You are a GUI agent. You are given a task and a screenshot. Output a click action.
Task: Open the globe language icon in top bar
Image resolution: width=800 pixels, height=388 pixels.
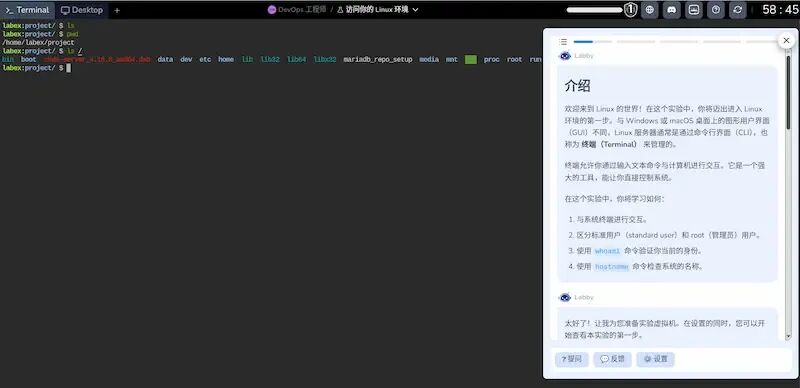(649, 10)
